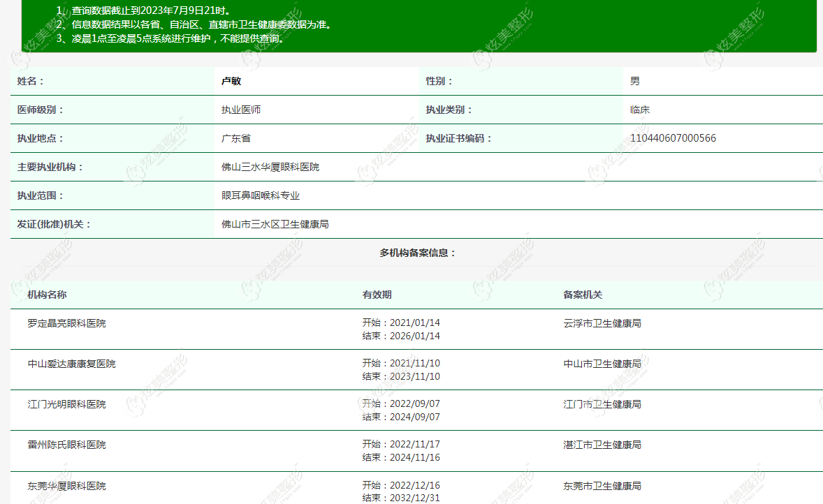Click start date 2021/11/10
Screen dimensions: 823x504
[415, 364]
